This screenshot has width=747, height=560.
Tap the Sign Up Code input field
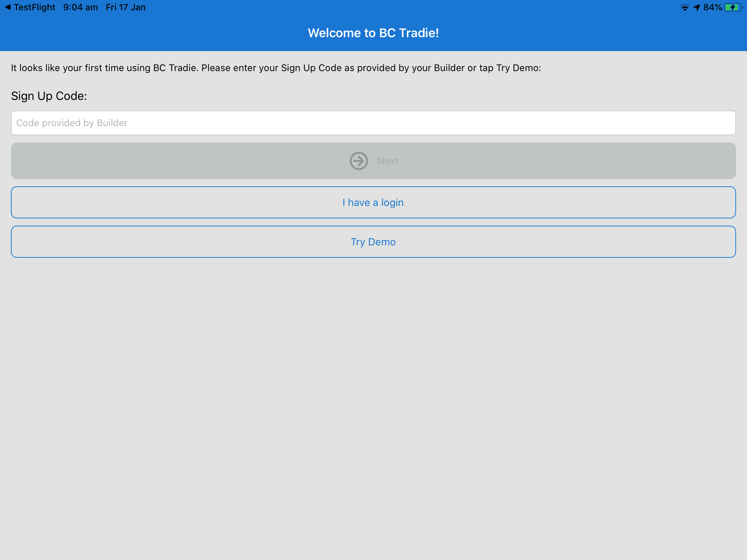(x=373, y=123)
